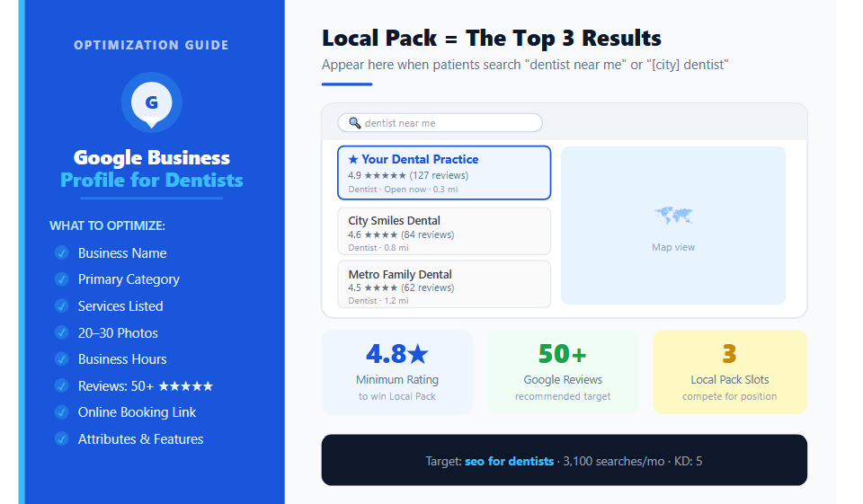This screenshot has width=863, height=504.
Task: Click the checkmark icon beside Reviews: 50+
Action: [62, 385]
